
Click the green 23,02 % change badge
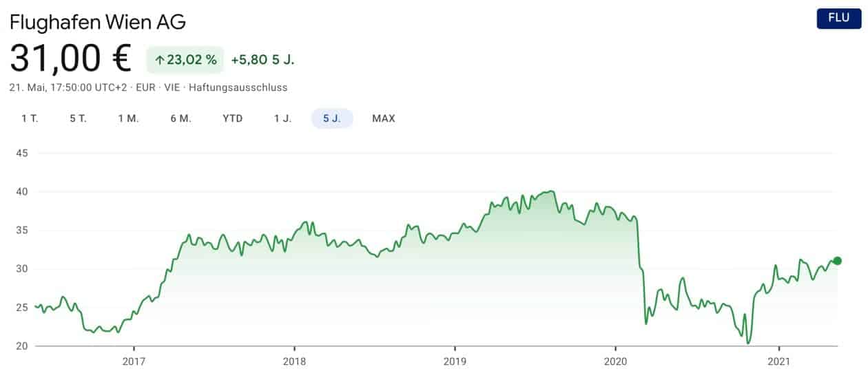[x=185, y=60]
